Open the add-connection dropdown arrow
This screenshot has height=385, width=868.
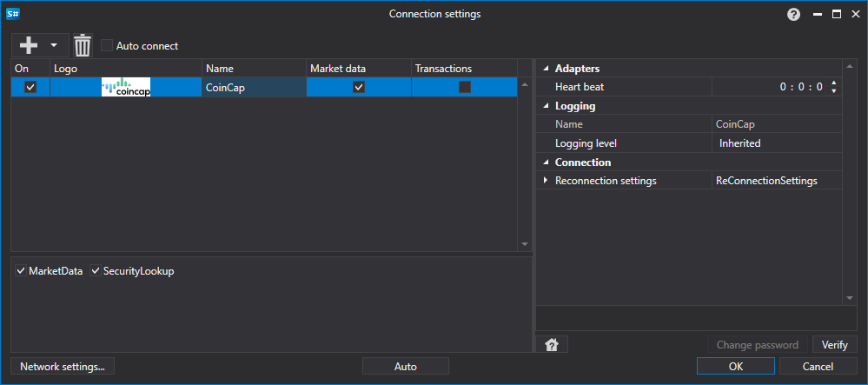pyautogui.click(x=54, y=45)
